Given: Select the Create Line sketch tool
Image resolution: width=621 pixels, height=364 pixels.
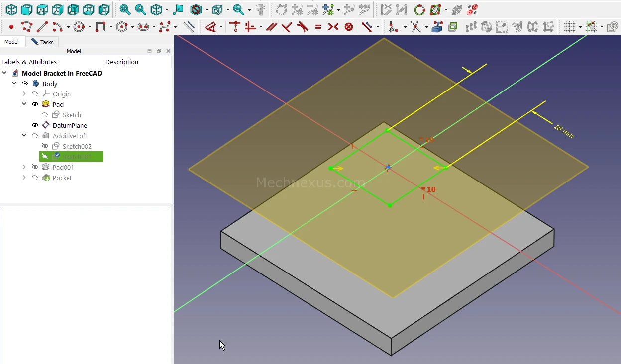Looking at the screenshot, I should [x=42, y=27].
